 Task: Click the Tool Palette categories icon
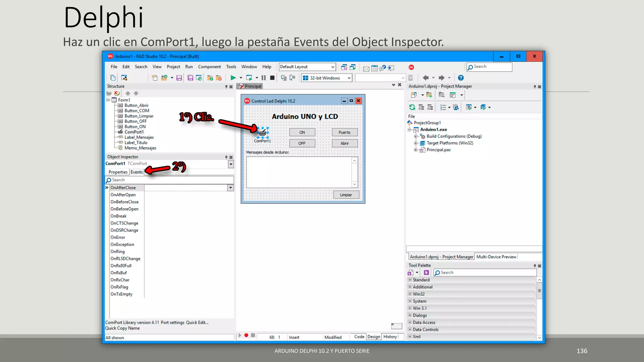pyautogui.click(x=411, y=272)
